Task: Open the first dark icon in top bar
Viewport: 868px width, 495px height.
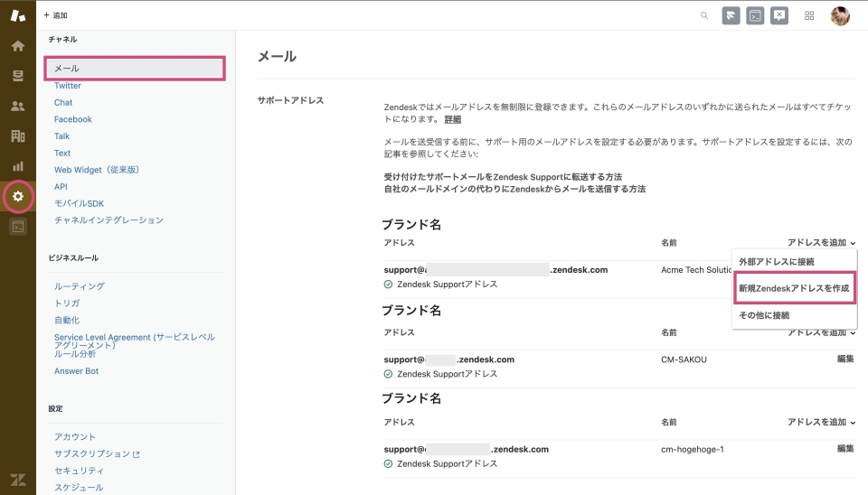Action: pyautogui.click(x=731, y=15)
